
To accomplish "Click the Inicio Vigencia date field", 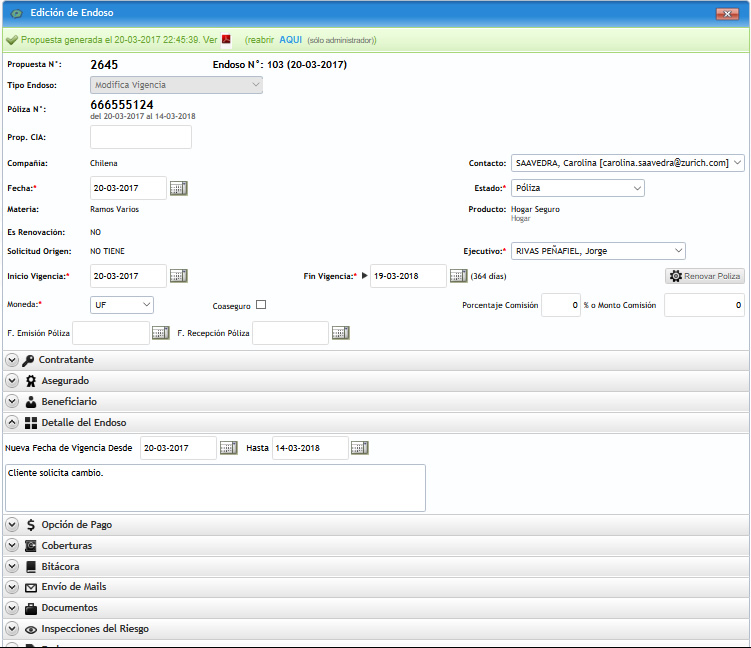I will 128,276.
